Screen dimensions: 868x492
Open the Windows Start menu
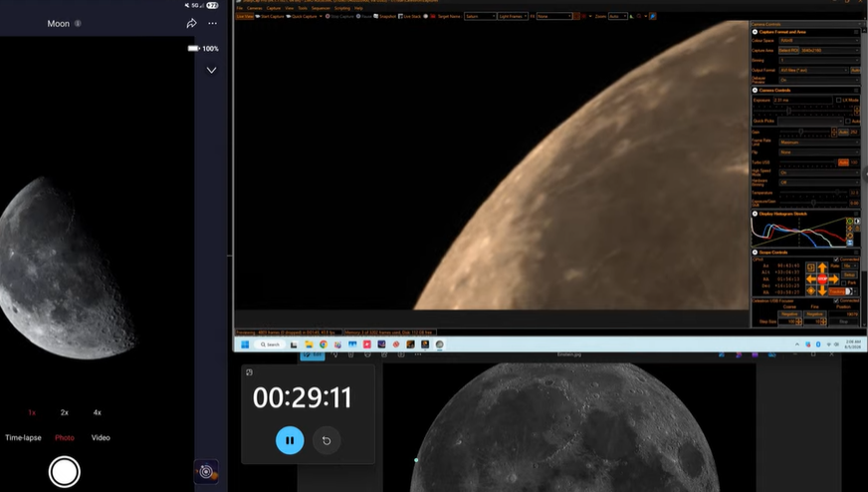245,344
